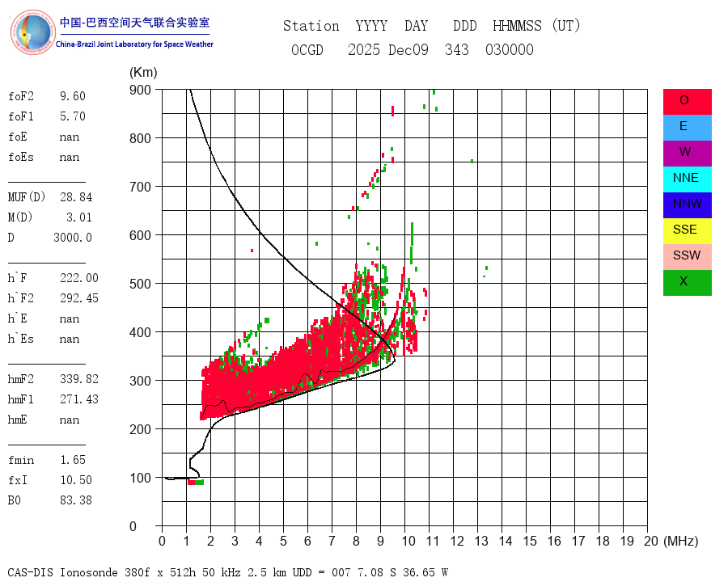Viewport: 728px width, 582px height.
Task: Select the yellow SSE legend swatch
Action: [687, 231]
